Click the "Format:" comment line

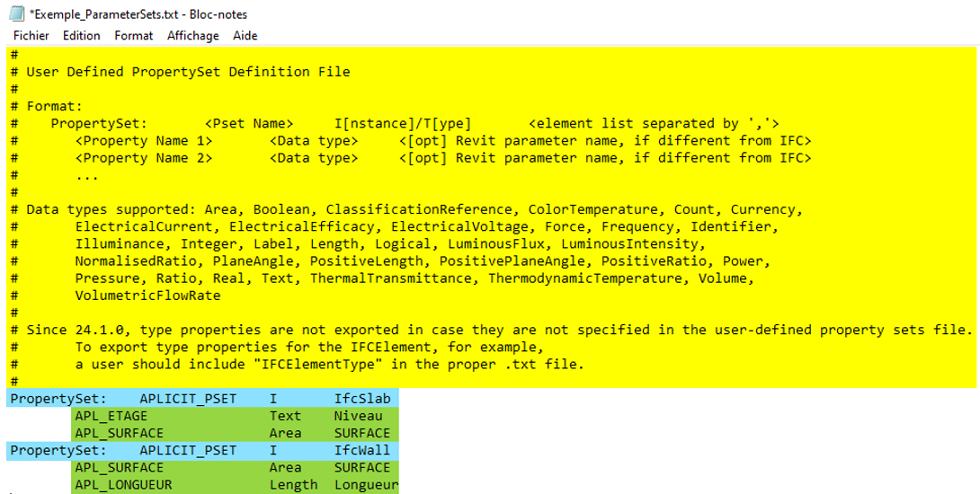[54, 106]
